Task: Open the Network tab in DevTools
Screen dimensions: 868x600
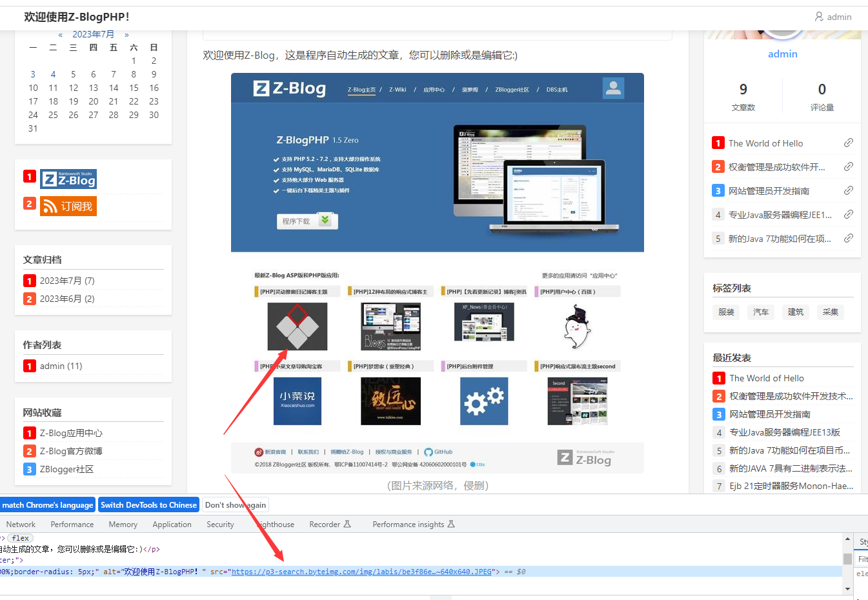Action: [21, 525]
